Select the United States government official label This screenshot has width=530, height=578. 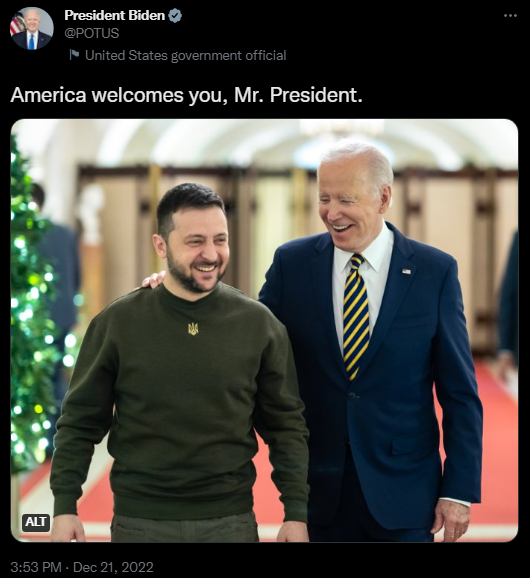[x=185, y=55]
